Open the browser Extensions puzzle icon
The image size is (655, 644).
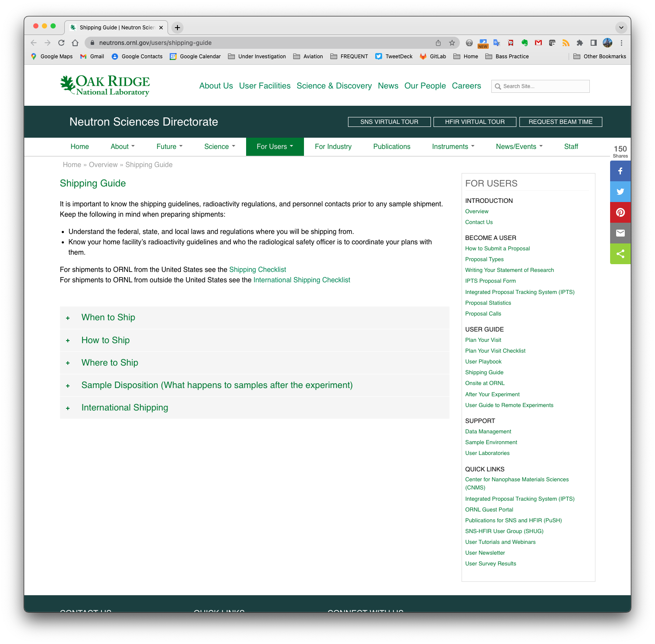coord(579,43)
